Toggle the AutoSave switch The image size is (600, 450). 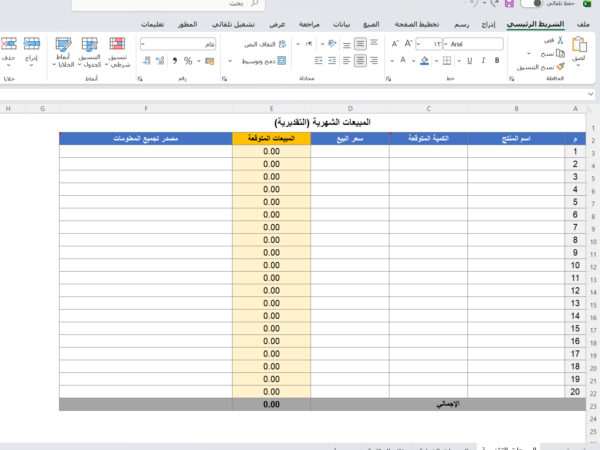(532, 3)
